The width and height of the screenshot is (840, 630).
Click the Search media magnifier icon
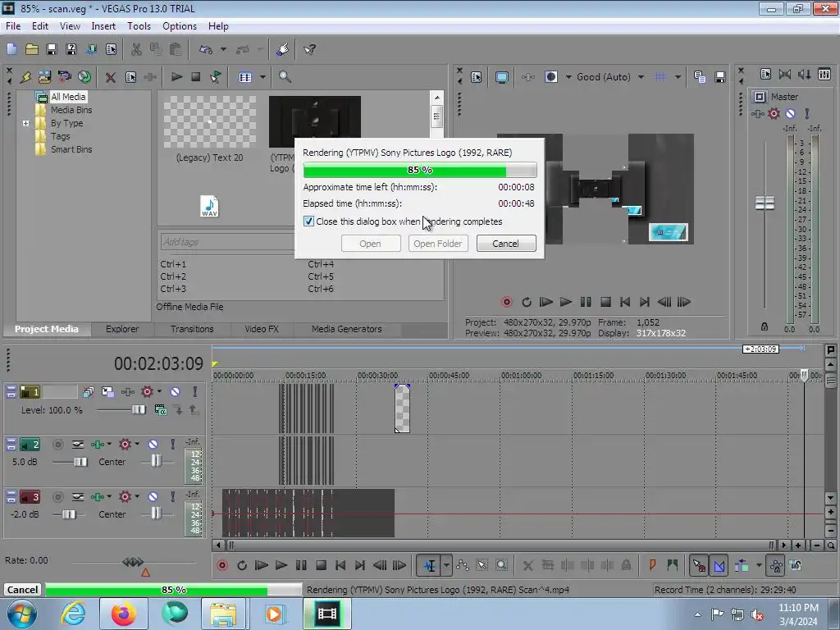[x=285, y=77]
